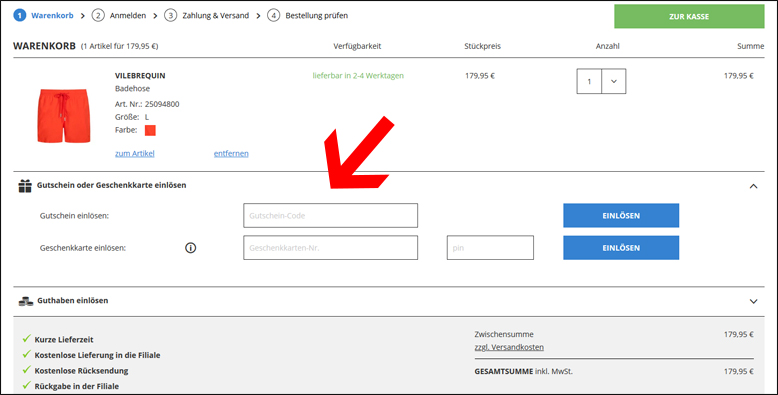Click the Stückpreis value 179,95 €
This screenshot has width=778, height=395.
pyautogui.click(x=480, y=76)
